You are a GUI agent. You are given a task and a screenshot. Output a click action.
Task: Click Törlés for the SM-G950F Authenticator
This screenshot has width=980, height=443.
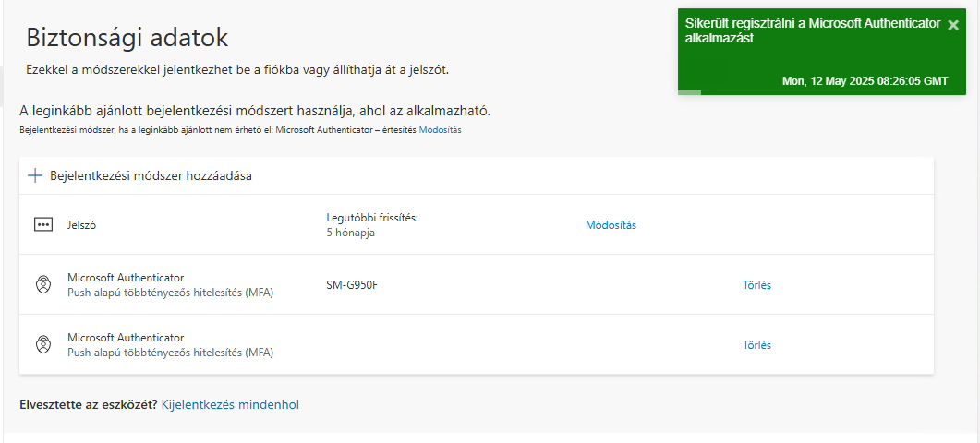756,285
